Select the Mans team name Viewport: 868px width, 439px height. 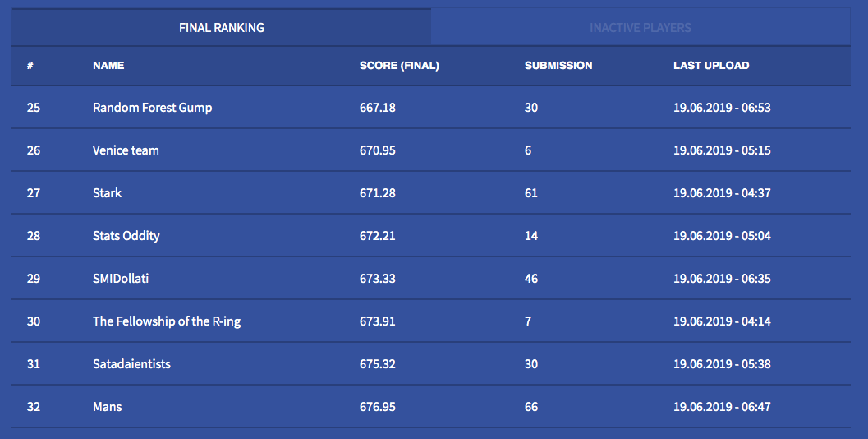107,407
